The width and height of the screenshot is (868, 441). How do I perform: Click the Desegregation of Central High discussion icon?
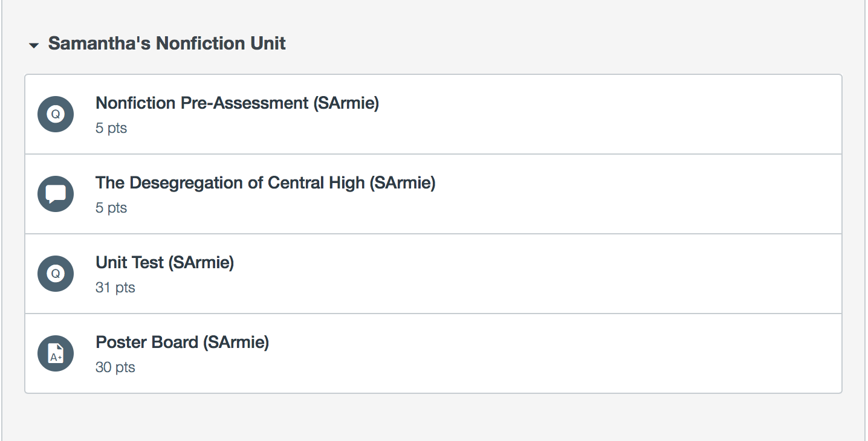56,193
